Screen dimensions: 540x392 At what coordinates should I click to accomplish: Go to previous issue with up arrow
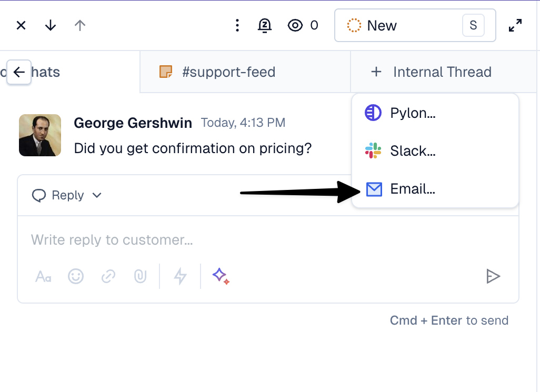pos(80,25)
